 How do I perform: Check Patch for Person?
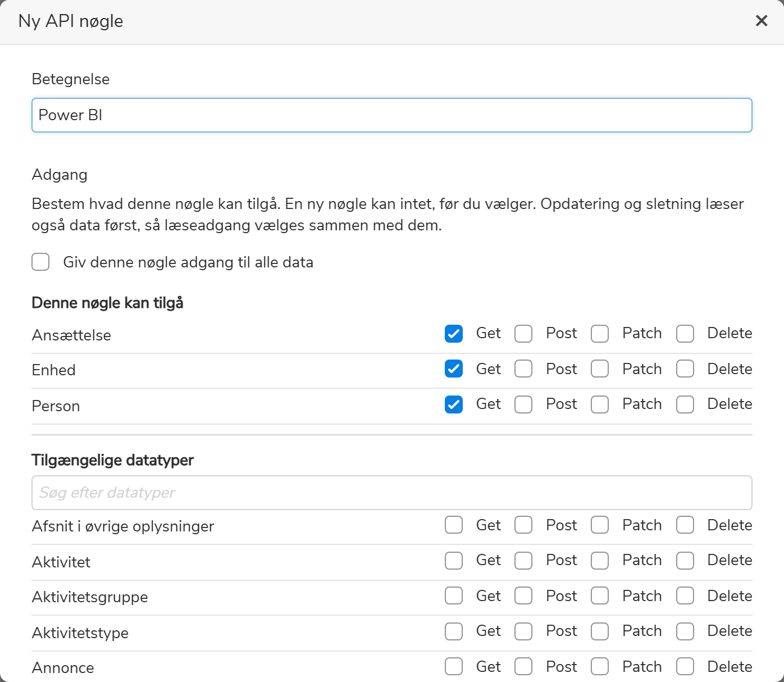(x=600, y=404)
